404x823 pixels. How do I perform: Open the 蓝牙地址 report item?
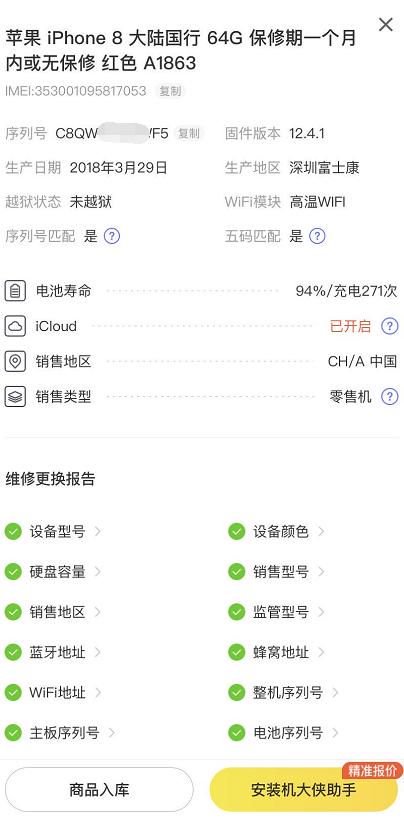click(53, 652)
